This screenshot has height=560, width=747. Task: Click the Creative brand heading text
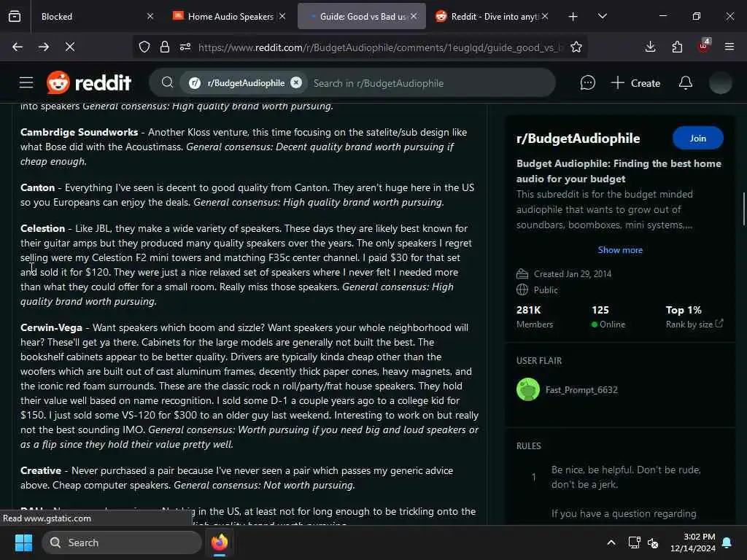41,470
